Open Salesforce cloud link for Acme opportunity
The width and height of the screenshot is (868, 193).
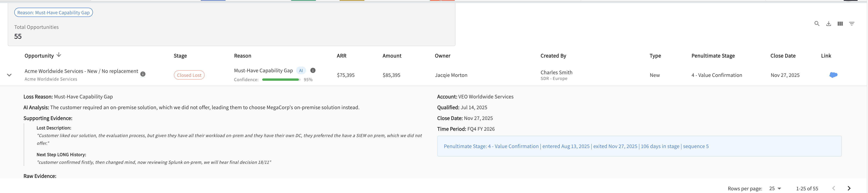coord(833,75)
